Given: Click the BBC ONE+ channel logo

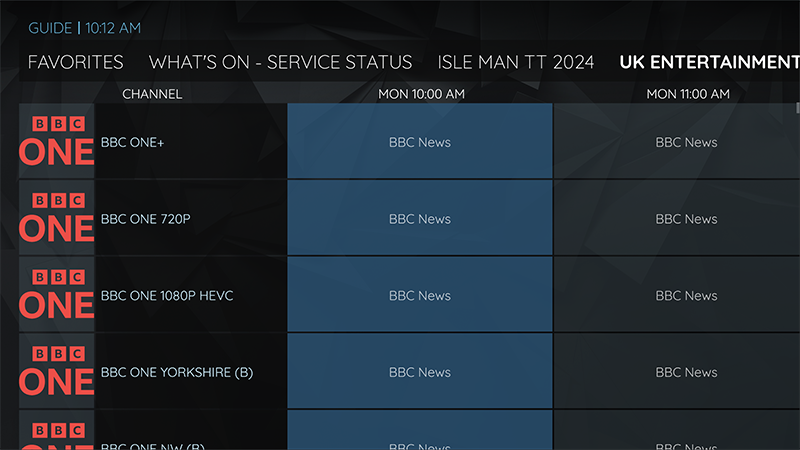Looking at the screenshot, I should coord(57,141).
